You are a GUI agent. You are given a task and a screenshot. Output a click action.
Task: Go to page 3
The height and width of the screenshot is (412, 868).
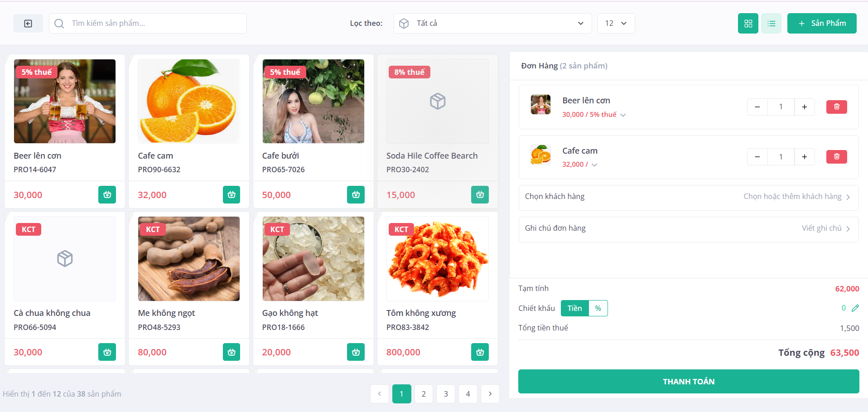click(x=446, y=394)
